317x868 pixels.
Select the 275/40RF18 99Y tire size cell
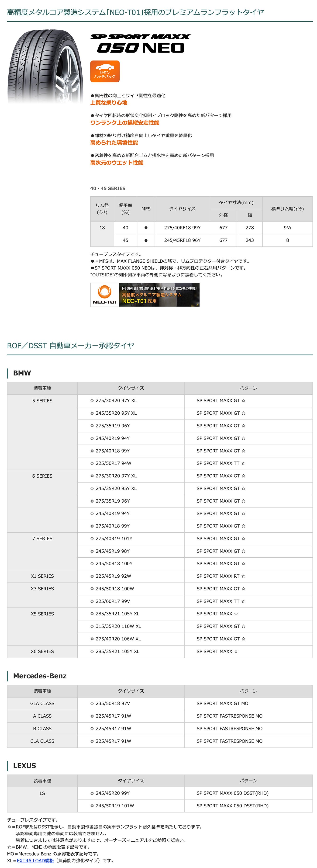[x=182, y=228]
